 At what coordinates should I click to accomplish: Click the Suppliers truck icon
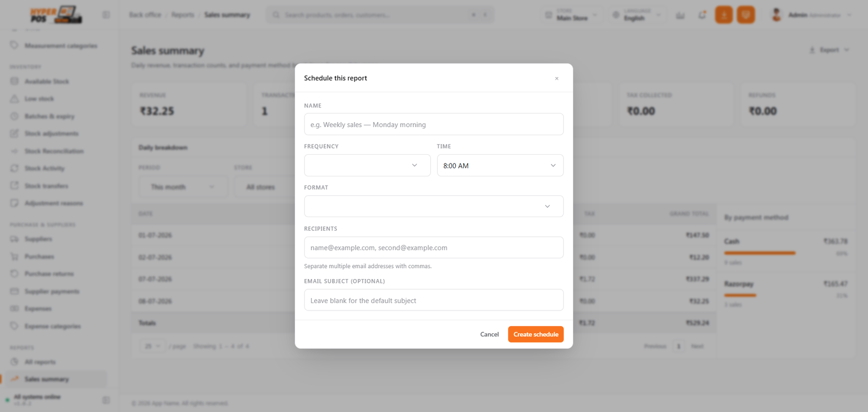pyautogui.click(x=15, y=239)
